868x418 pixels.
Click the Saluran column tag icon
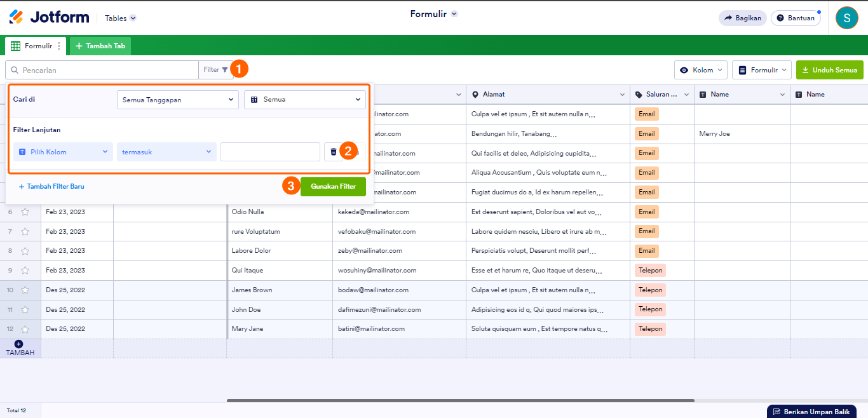639,95
